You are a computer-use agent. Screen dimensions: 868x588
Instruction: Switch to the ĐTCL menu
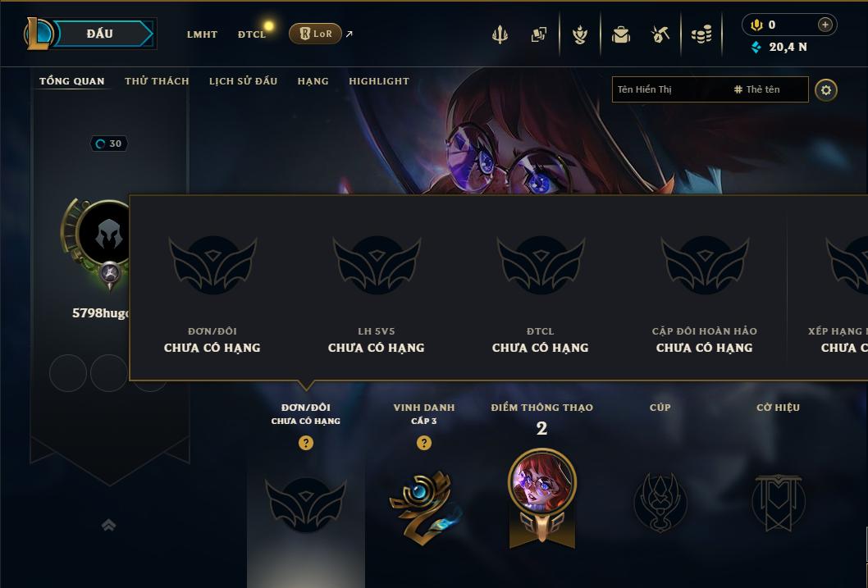[252, 34]
